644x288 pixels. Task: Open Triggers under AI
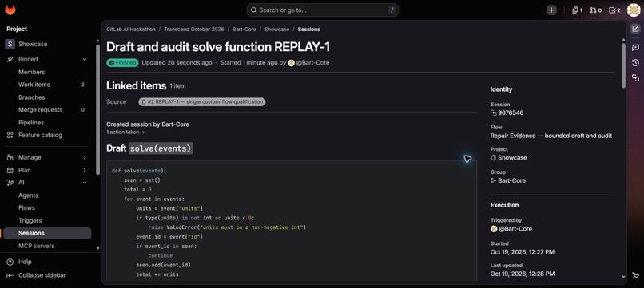(x=30, y=220)
